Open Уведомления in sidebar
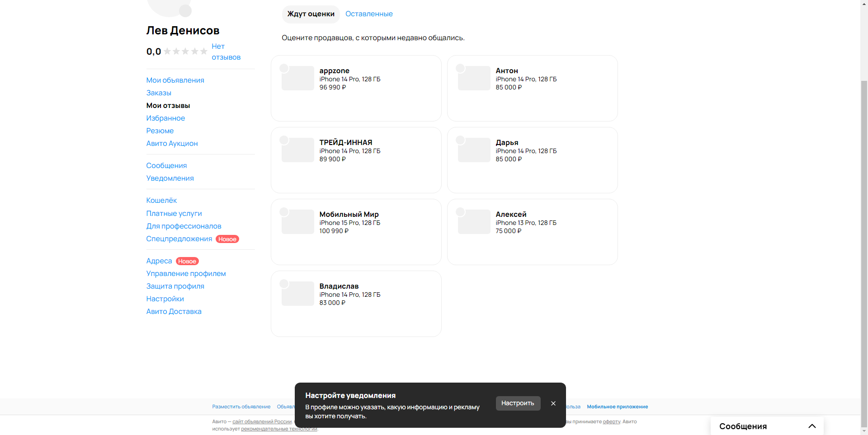The width and height of the screenshot is (868, 435). 170,178
